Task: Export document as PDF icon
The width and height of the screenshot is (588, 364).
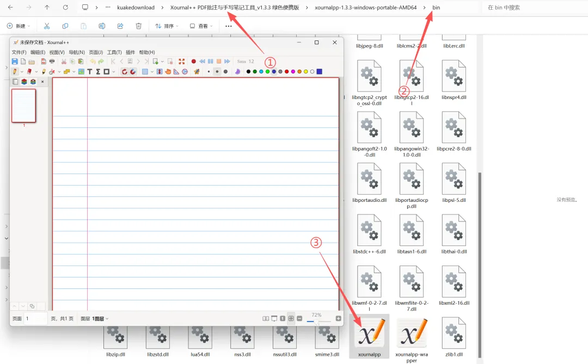Action: [44, 61]
